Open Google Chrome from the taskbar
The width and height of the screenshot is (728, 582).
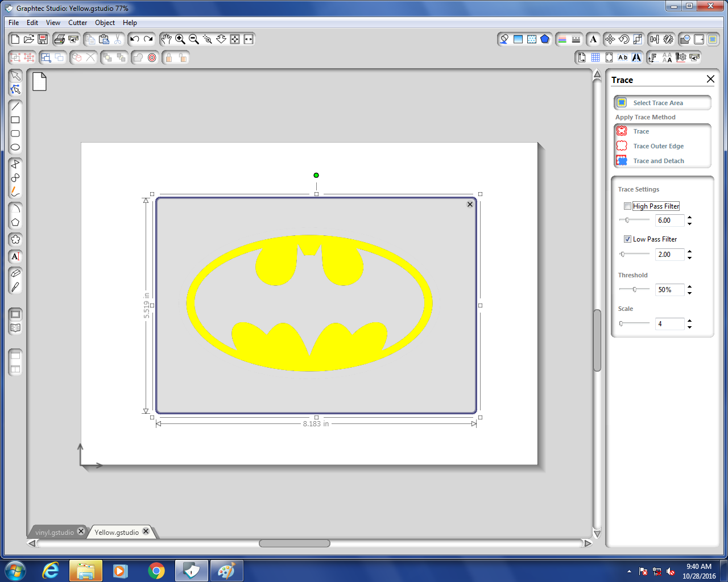(156, 571)
